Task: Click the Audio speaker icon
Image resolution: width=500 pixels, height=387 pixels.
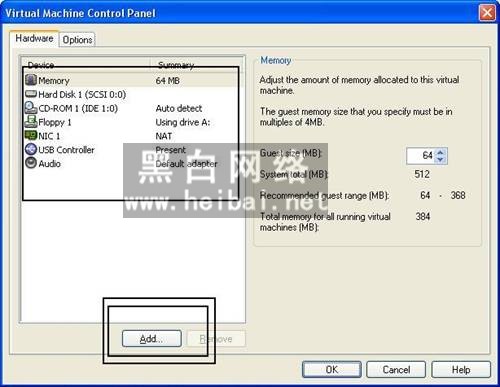Action: pyautogui.click(x=31, y=163)
